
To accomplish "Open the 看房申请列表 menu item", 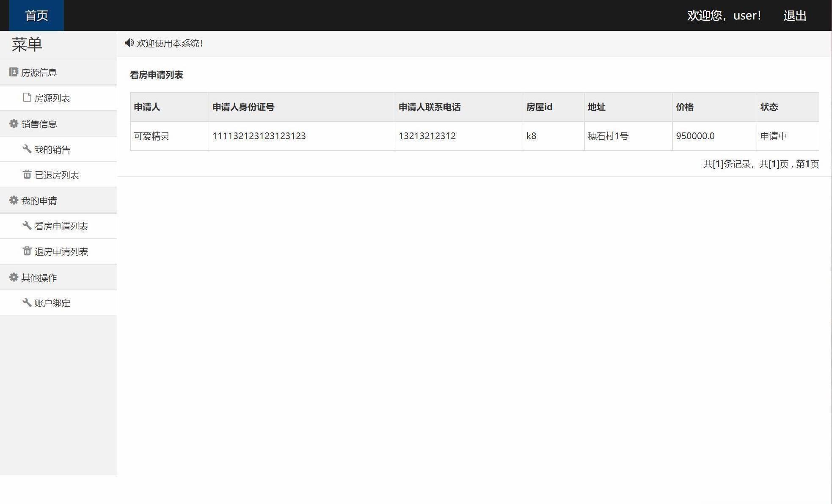I will point(58,226).
